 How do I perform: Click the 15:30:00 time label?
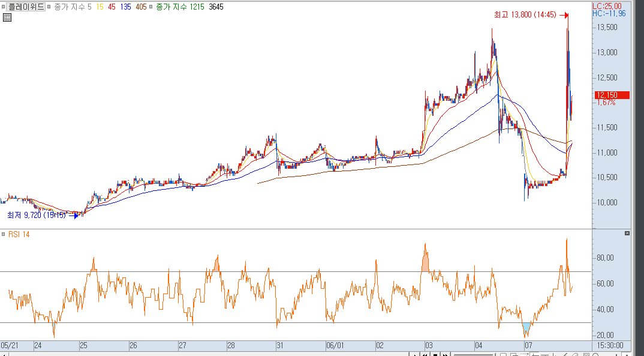[610, 345]
